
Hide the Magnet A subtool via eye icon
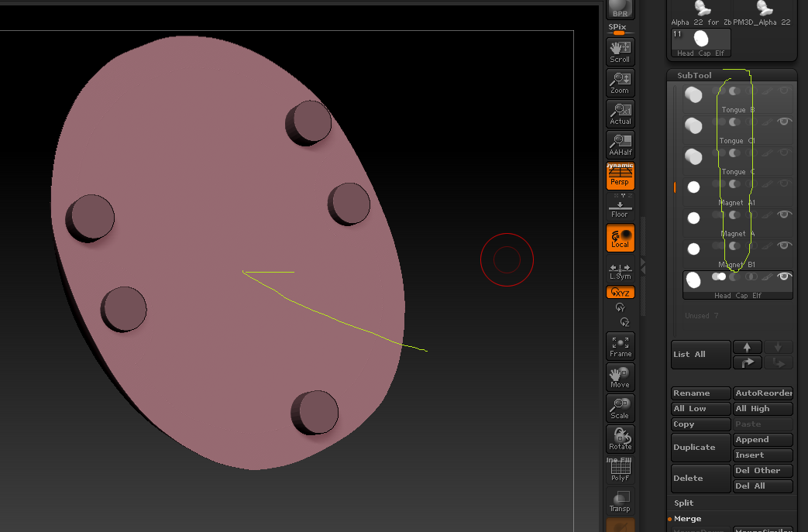pyautogui.click(x=784, y=215)
